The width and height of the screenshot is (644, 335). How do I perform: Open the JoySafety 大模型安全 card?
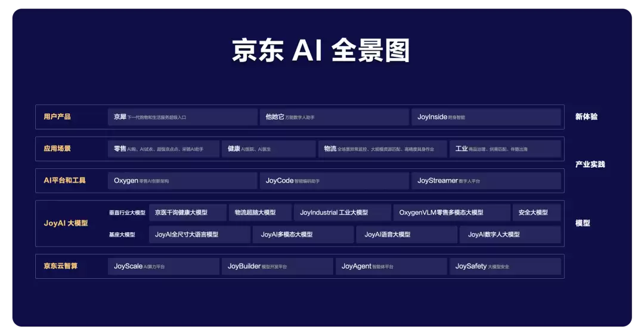point(505,266)
